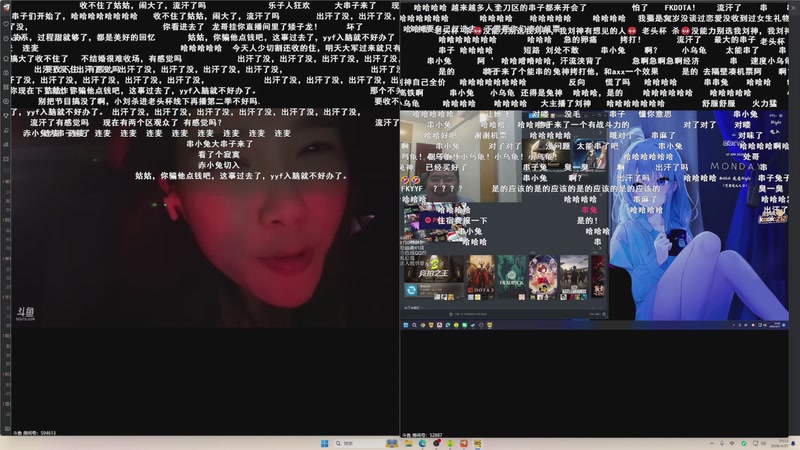Click the right stream's room number 52887 label

click(x=422, y=435)
